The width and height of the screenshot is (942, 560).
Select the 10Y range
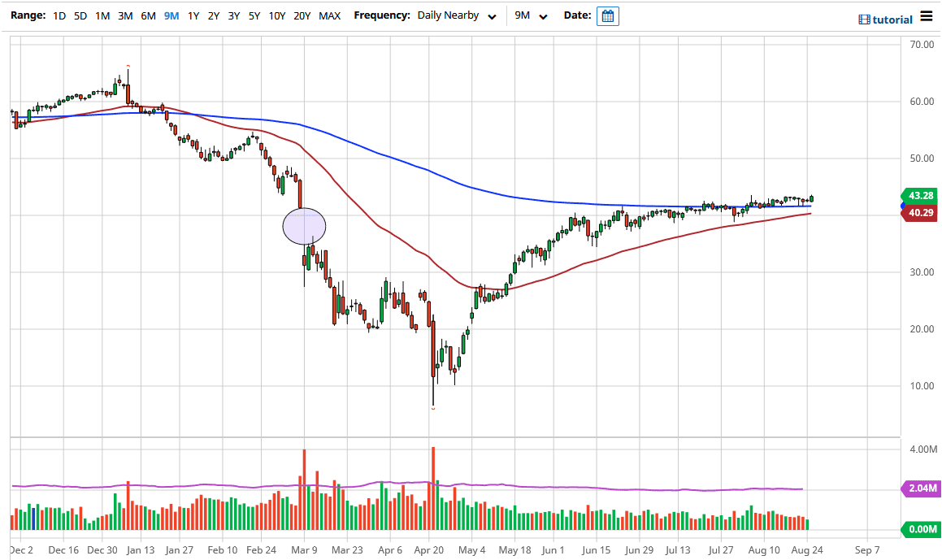pyautogui.click(x=276, y=15)
